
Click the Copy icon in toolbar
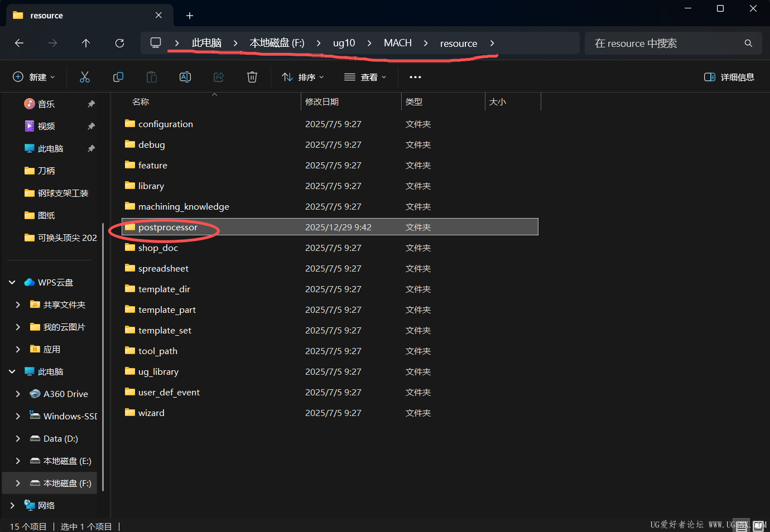tap(118, 77)
